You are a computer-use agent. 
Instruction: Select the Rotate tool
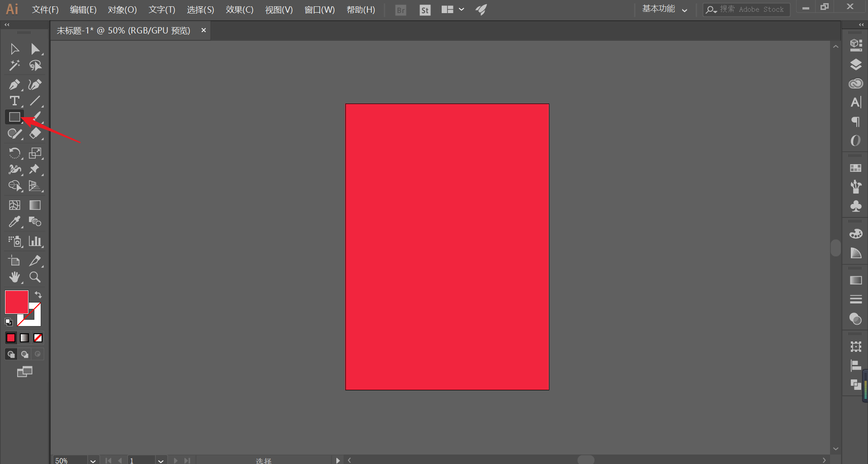point(14,153)
